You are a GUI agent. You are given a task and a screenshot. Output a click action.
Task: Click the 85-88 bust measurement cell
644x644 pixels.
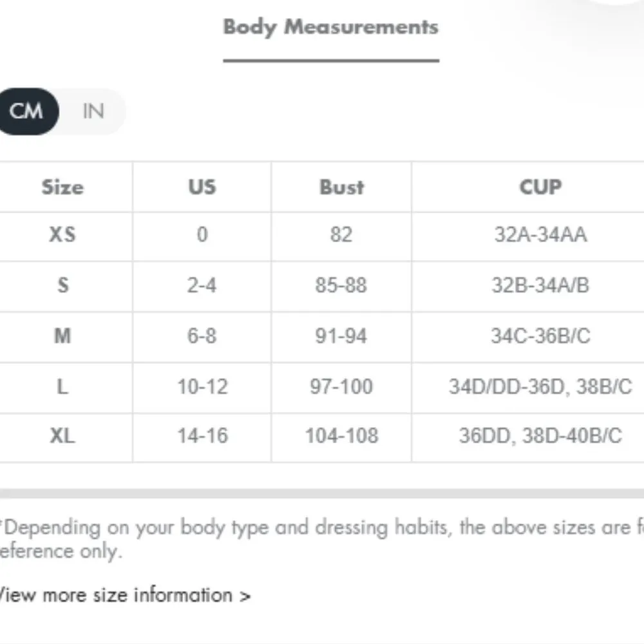point(341,285)
